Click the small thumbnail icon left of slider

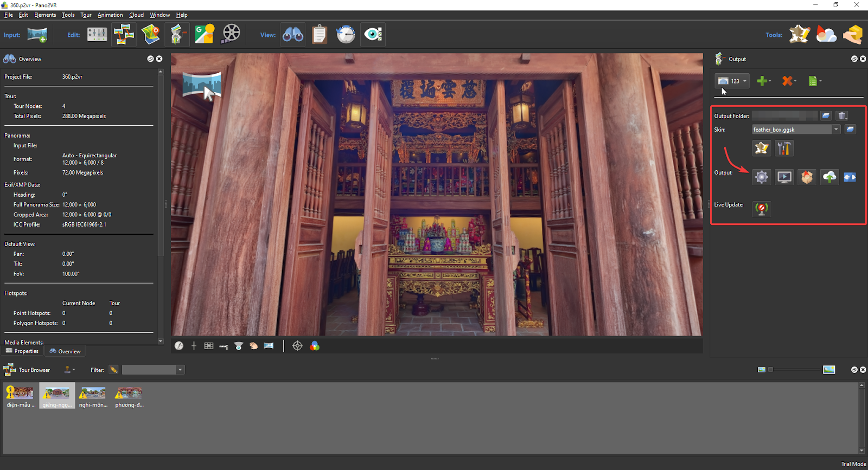(x=762, y=370)
